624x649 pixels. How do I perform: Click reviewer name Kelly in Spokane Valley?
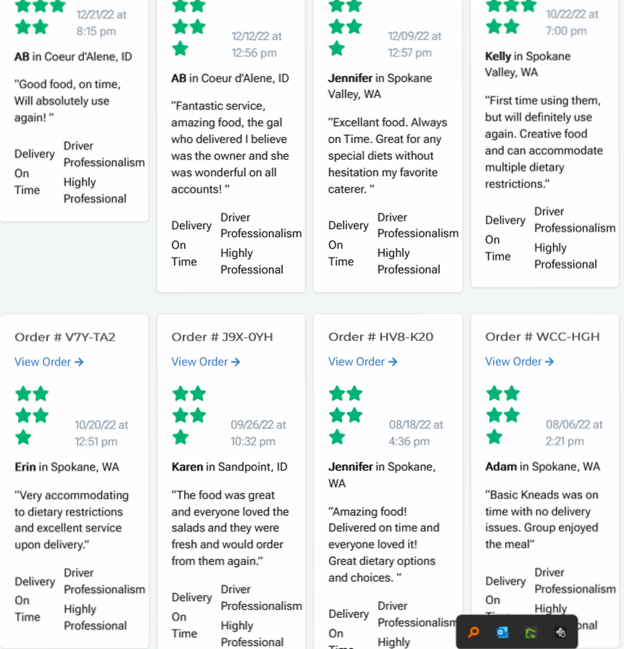498,57
